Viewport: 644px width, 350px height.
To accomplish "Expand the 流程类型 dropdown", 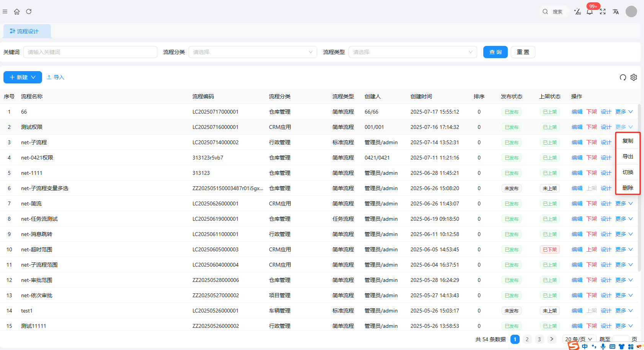I will coord(412,52).
